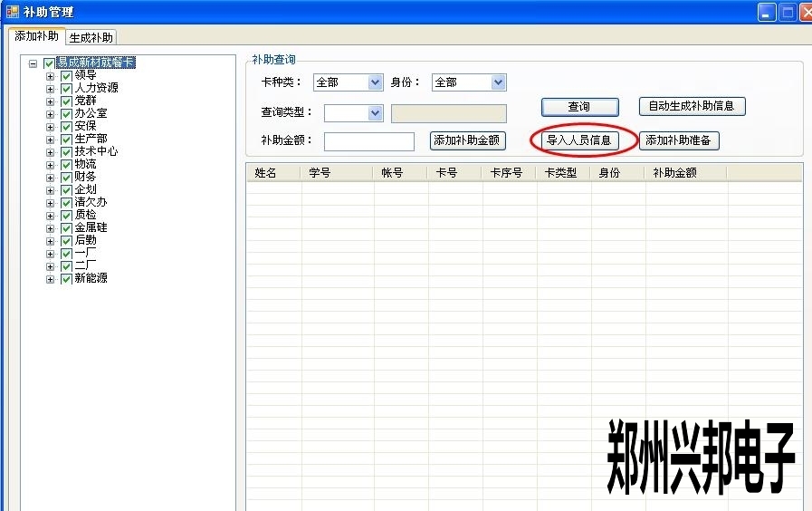
Task: Expand the 企划 node
Action: [50, 190]
